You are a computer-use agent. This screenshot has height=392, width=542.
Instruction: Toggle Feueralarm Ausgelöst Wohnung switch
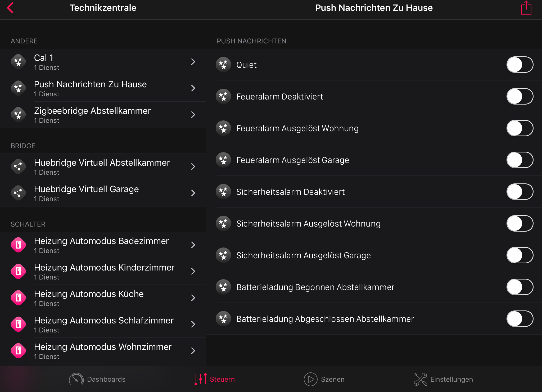click(520, 128)
